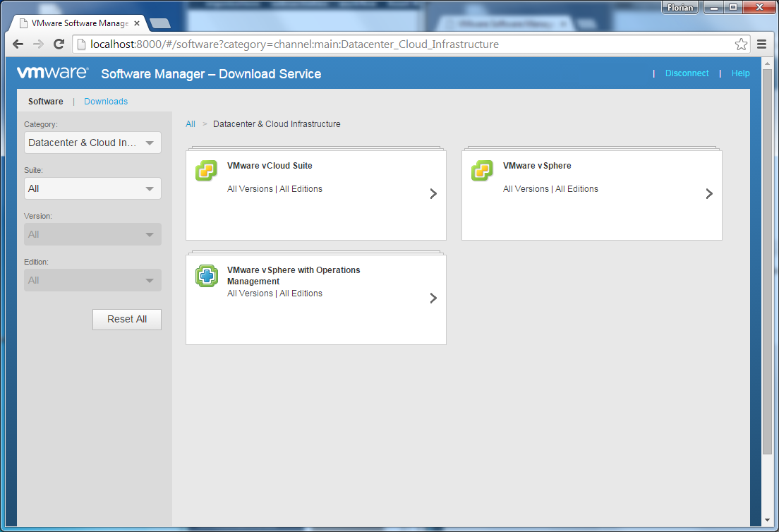The image size is (779, 532).
Task: Select the VMware Software Manager browser tab
Action: click(x=80, y=23)
